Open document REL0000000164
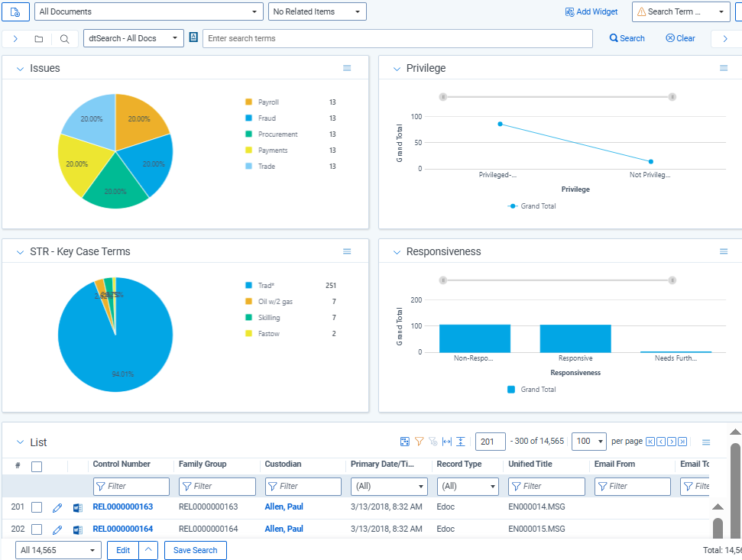The width and height of the screenshot is (742, 560). (x=123, y=529)
